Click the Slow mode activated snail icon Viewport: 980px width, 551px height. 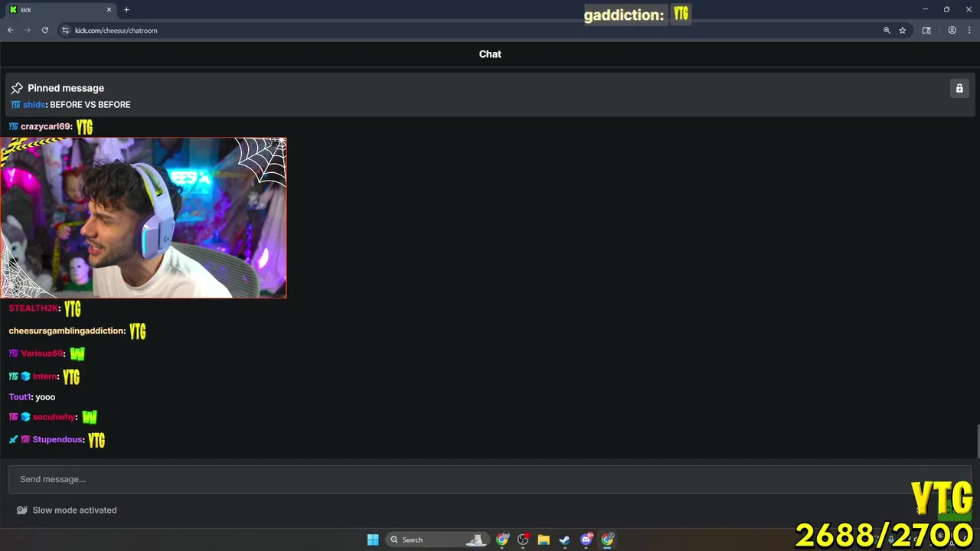22,510
